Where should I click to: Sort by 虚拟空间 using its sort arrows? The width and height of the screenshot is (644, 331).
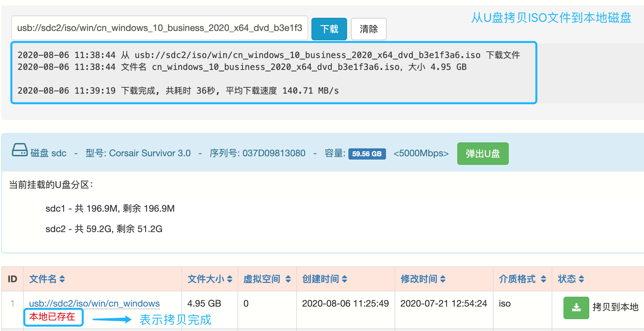coord(288,279)
